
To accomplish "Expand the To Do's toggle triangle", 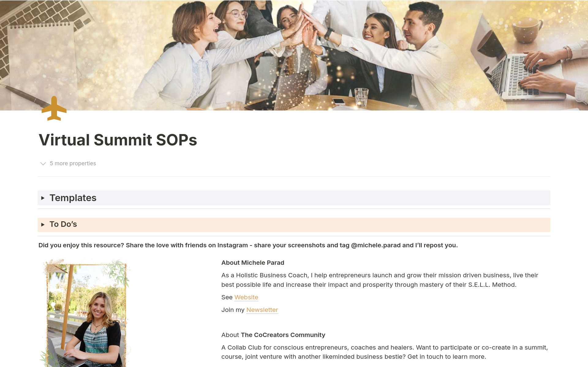I will click(43, 224).
